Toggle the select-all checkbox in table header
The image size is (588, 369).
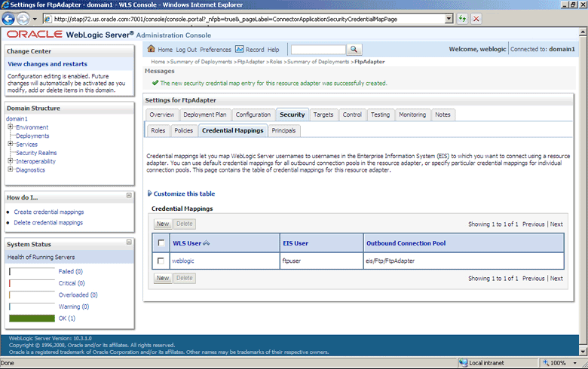tap(161, 243)
